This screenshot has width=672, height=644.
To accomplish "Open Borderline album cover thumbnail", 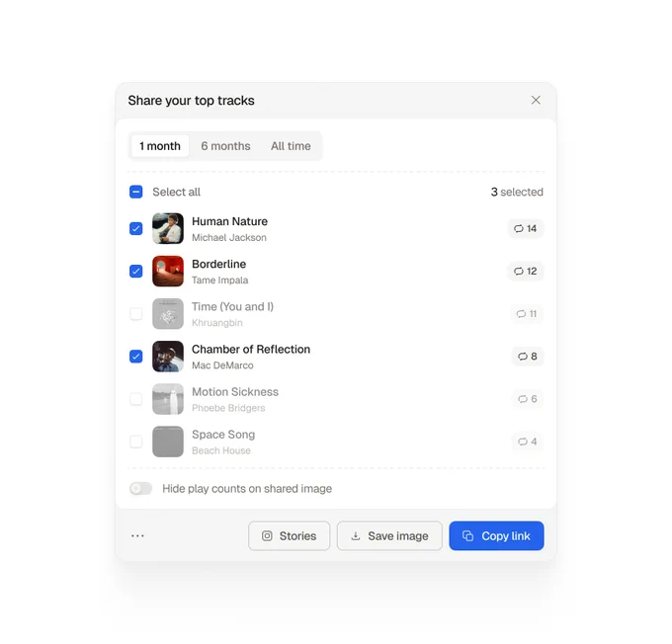I will tap(168, 272).
